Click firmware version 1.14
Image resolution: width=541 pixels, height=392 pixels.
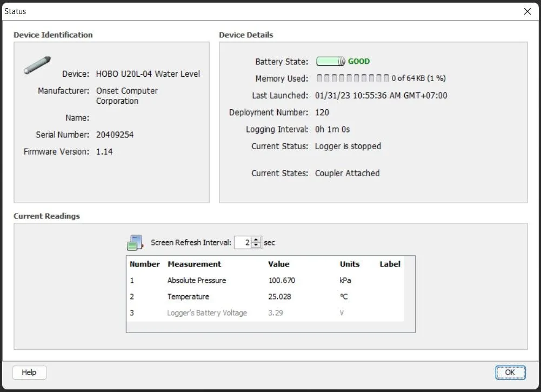click(x=104, y=151)
